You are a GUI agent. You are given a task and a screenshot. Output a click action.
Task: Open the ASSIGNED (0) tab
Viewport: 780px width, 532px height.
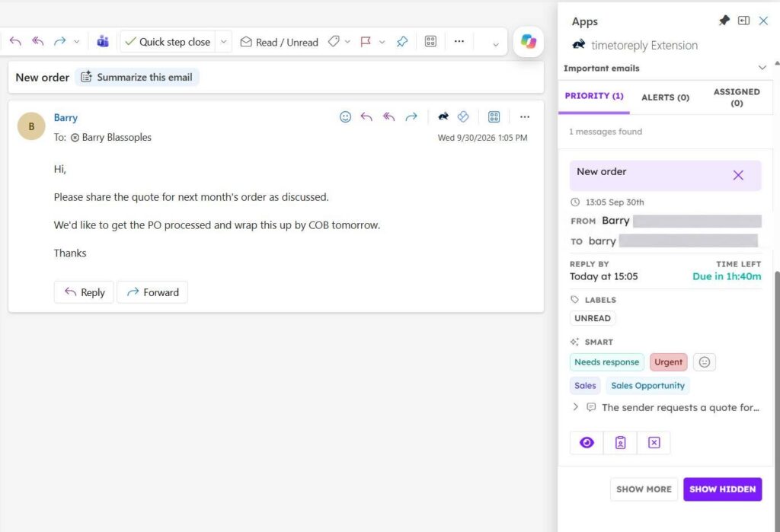737,97
